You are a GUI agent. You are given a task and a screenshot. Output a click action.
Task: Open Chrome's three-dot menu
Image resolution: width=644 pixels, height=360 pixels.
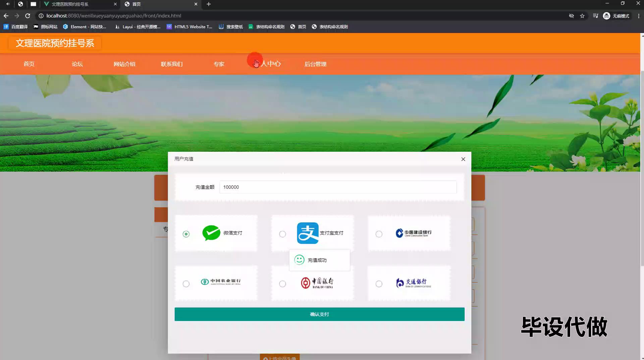click(639, 16)
